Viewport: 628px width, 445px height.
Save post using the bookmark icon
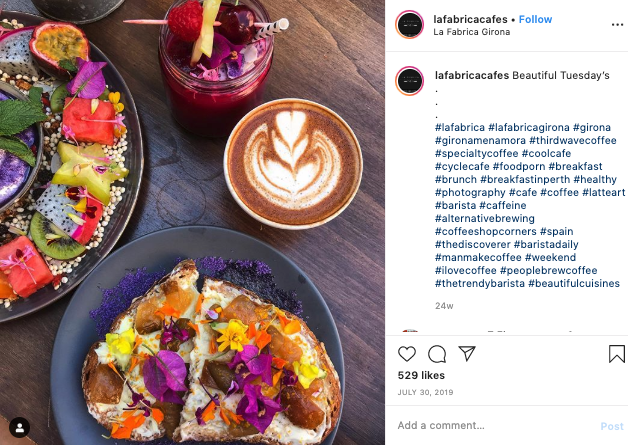click(616, 354)
